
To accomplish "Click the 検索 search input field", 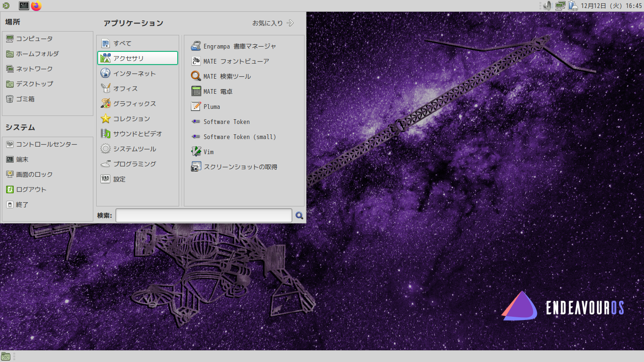I will click(x=204, y=215).
